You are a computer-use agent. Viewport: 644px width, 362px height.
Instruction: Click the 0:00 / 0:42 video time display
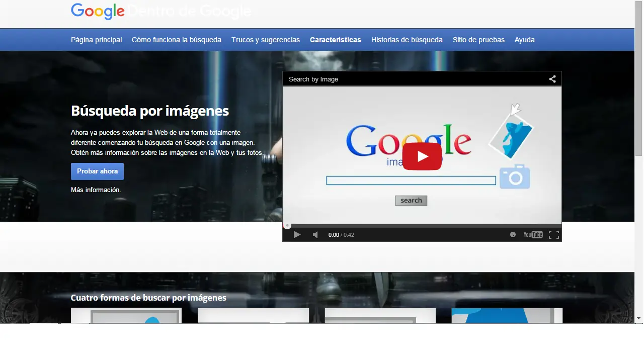click(x=341, y=235)
